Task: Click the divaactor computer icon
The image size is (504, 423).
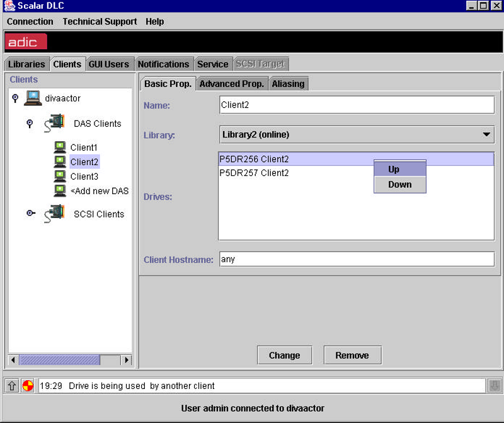Action: tap(33, 98)
